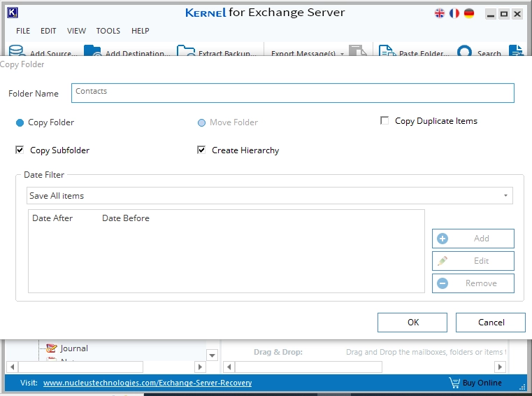This screenshot has height=396, width=532.
Task: Click the Date Before column header
Action: [126, 218]
